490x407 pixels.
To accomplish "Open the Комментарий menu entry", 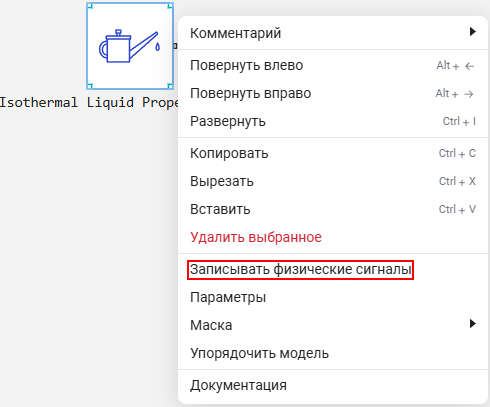I will [333, 33].
